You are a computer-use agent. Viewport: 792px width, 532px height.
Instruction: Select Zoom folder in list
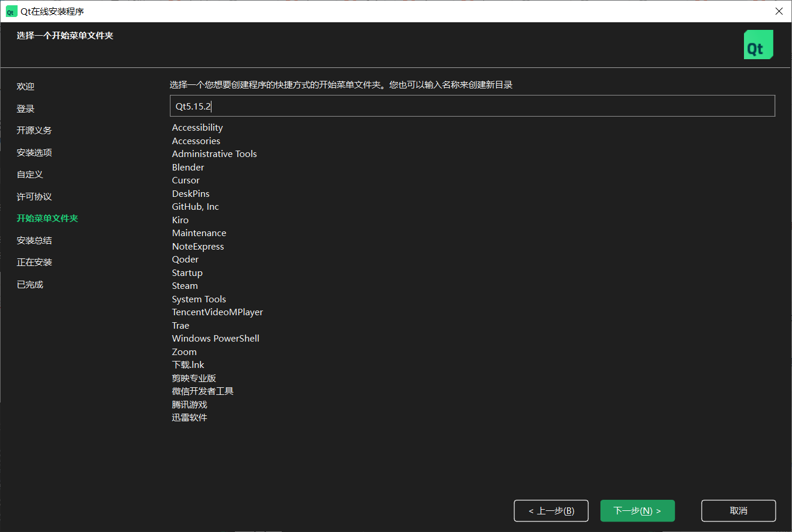pos(185,352)
